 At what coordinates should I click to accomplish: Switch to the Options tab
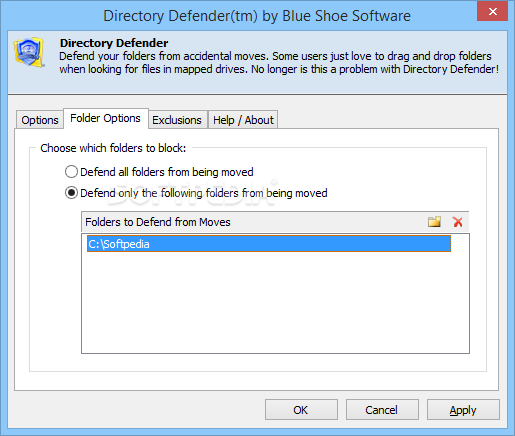(x=40, y=120)
